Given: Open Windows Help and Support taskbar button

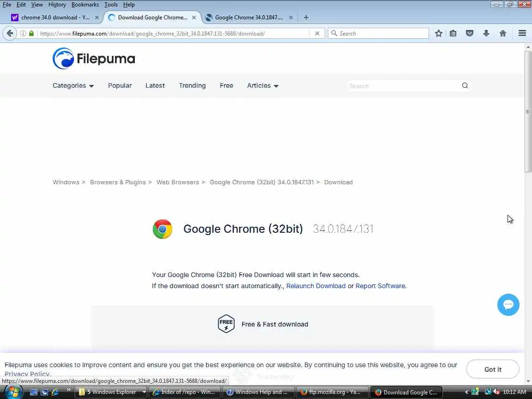Looking at the screenshot, I should (x=259, y=392).
